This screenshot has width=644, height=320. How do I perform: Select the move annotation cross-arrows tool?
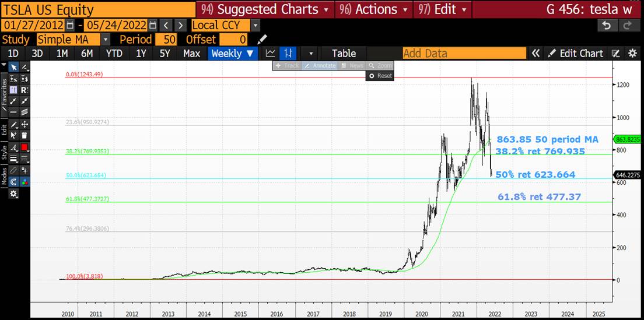[24, 124]
